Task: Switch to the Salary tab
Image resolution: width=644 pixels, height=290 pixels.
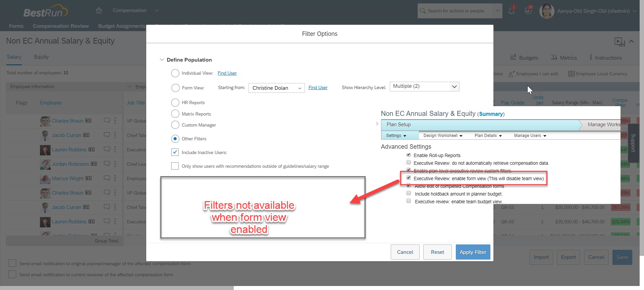Action: tap(14, 57)
